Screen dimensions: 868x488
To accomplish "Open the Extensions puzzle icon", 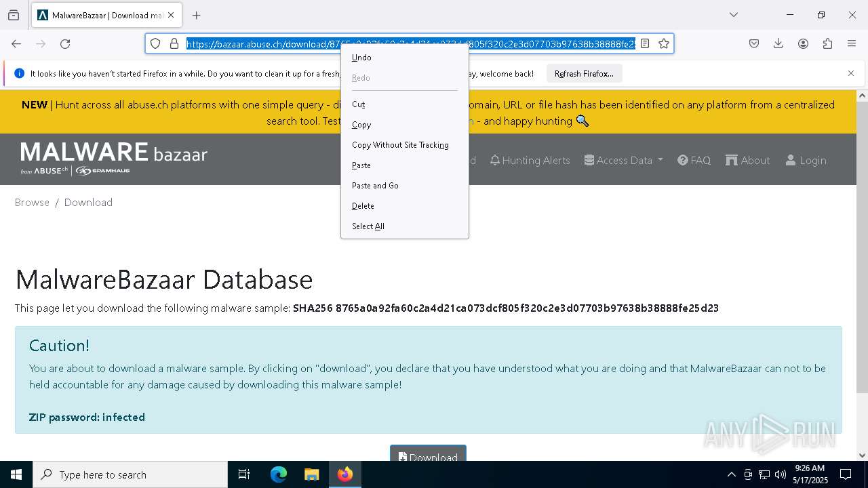I will point(827,43).
